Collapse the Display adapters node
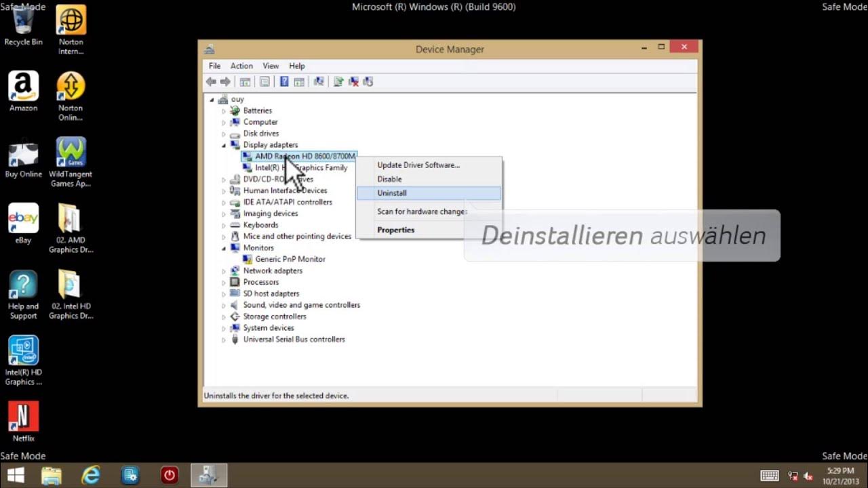The width and height of the screenshot is (868, 488). point(224,145)
